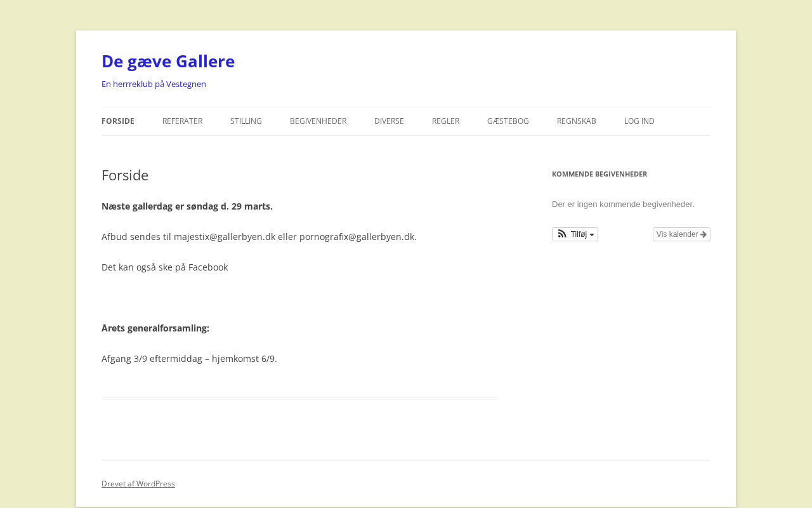Screen dimensions: 812x508
Task: Open the Forside menu item
Action: [x=118, y=121]
